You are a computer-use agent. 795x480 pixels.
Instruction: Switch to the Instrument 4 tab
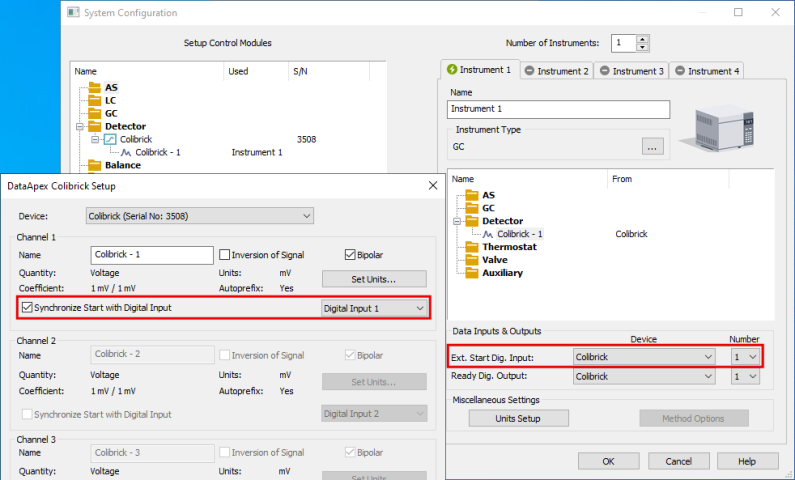706,71
